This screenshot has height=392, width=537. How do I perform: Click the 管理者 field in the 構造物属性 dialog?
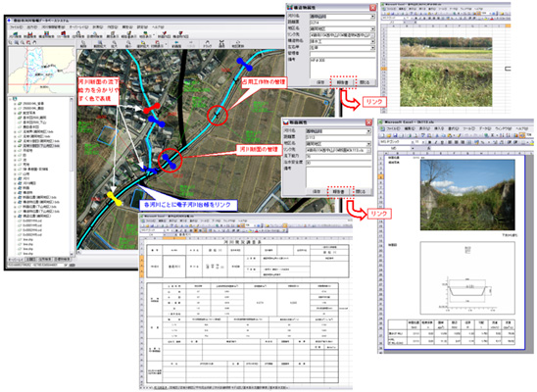342,54
